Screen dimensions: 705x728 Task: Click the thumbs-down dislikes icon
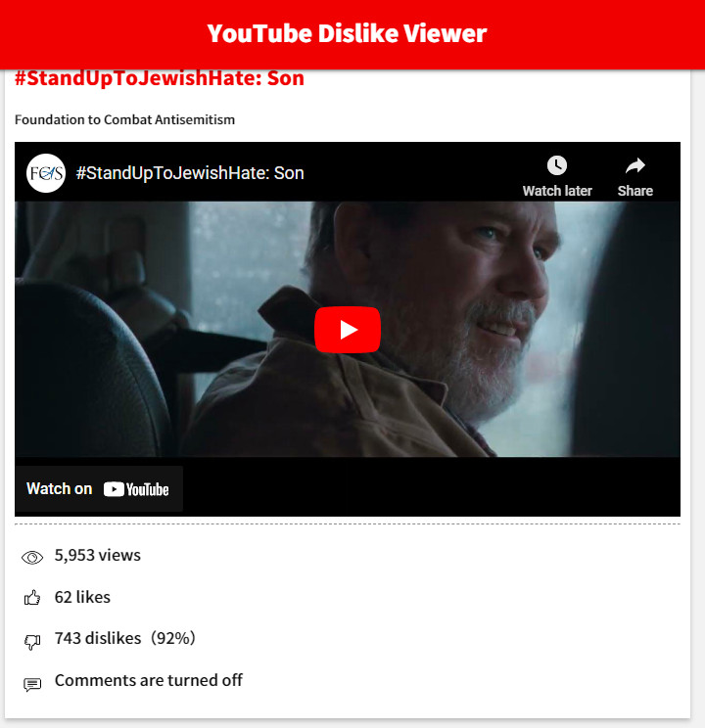(x=32, y=642)
